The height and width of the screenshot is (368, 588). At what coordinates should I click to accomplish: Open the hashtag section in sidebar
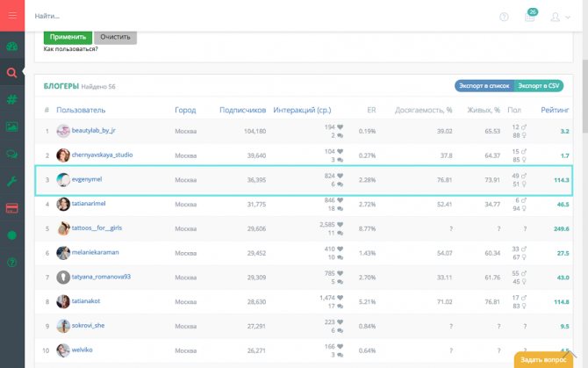12,100
